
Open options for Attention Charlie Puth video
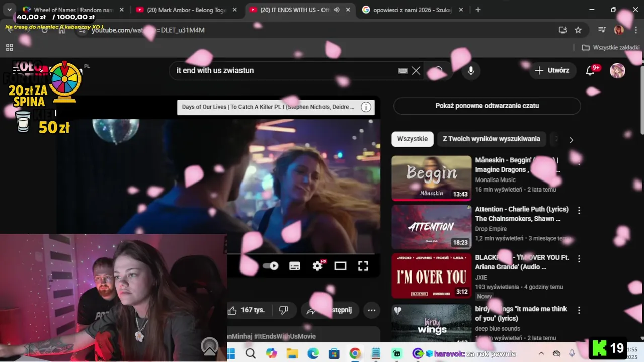579,210
